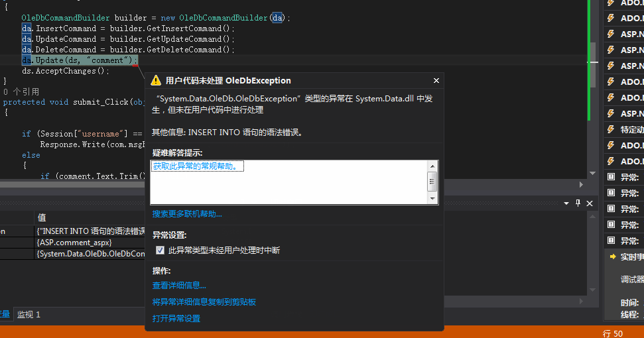Click the 时间: label in diagnostics panel

629,303
